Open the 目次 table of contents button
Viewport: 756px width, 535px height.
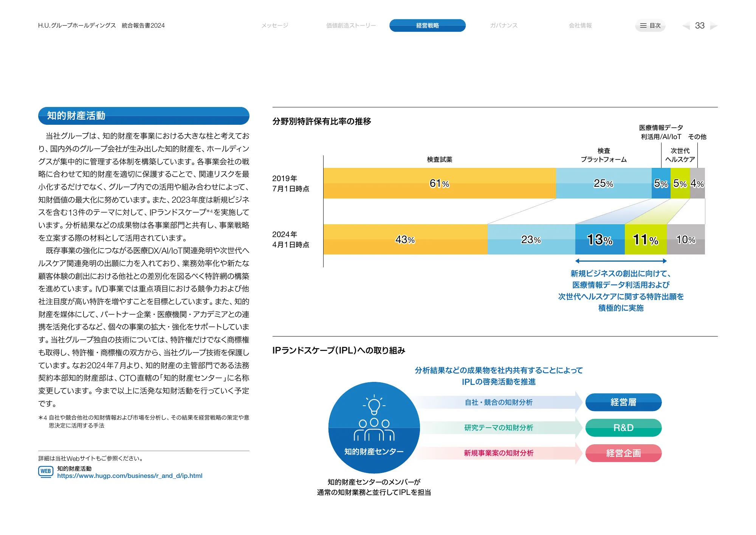click(x=650, y=25)
